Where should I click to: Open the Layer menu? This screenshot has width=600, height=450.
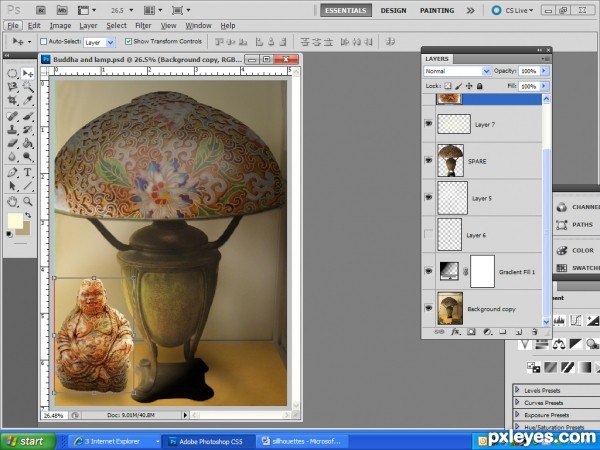coord(88,26)
